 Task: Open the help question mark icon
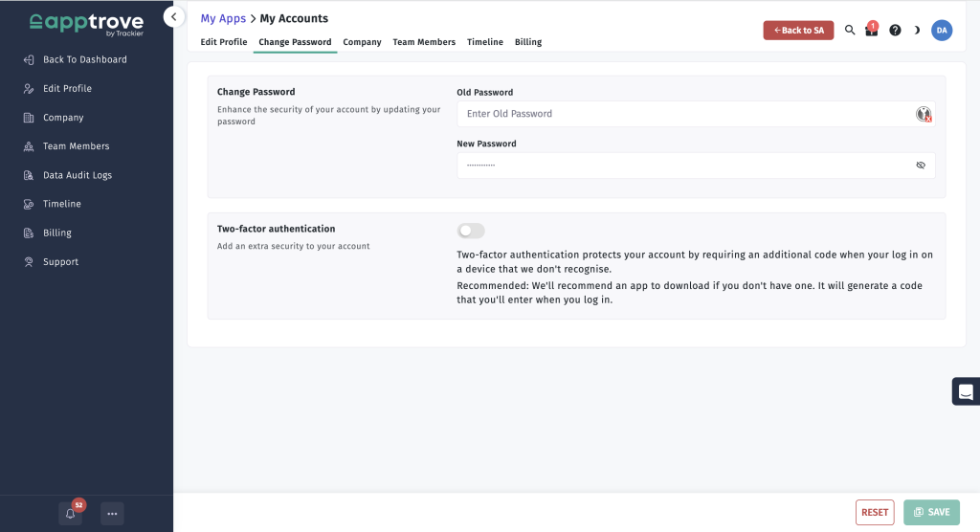[x=895, y=30]
